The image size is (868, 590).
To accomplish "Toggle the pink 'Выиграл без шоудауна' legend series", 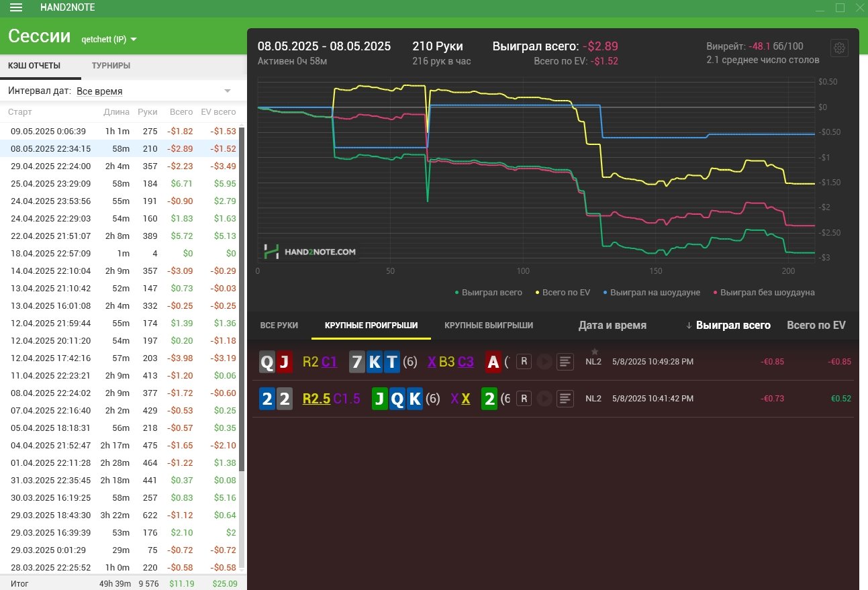I will point(764,292).
